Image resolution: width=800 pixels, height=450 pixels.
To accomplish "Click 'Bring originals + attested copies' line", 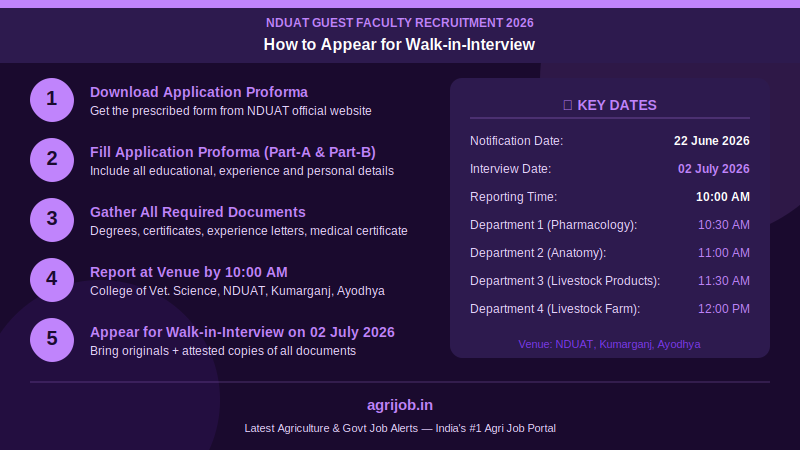I will [223, 351].
